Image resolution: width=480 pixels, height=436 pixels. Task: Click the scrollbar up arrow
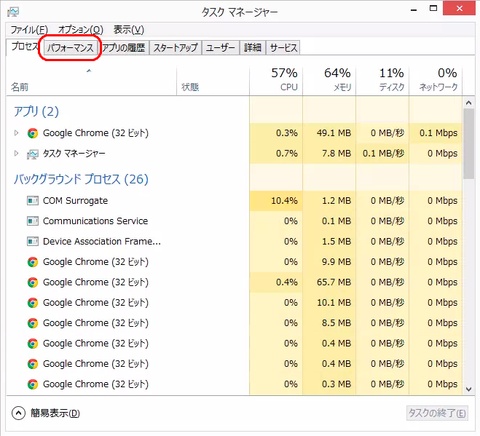click(x=469, y=103)
